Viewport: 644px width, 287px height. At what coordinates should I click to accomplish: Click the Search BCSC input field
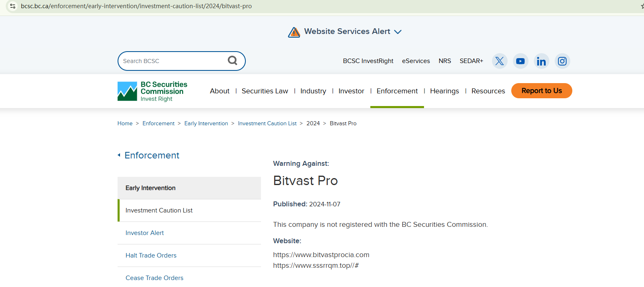[172, 61]
